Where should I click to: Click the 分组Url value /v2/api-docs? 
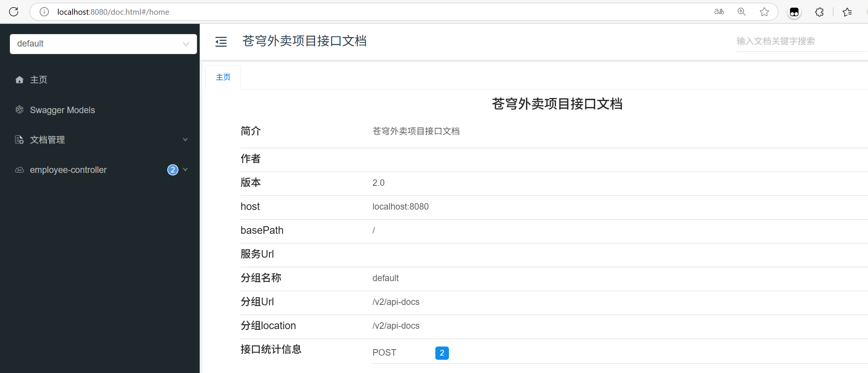point(396,302)
